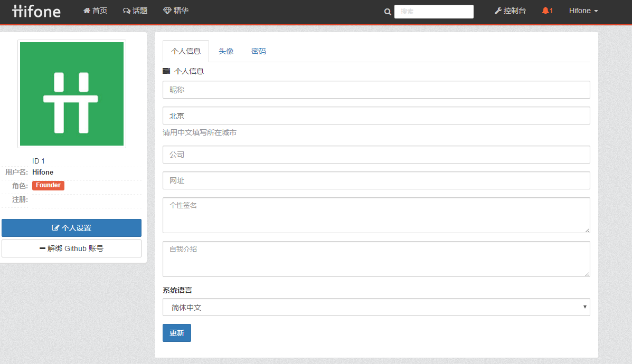This screenshot has width=632, height=364.
Task: Open the notification bell
Action: click(548, 11)
